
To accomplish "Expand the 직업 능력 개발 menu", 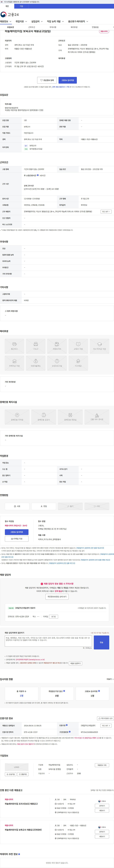I will tap(55, 22).
